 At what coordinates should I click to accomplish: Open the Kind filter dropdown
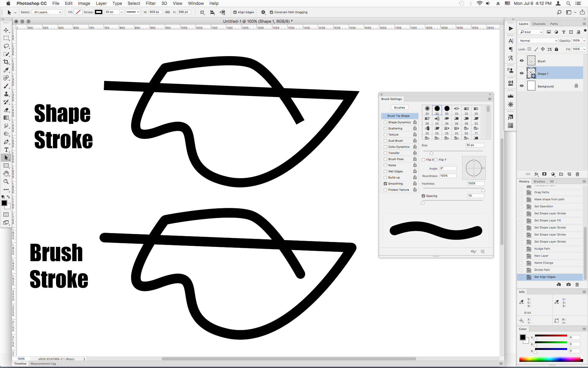click(530, 32)
